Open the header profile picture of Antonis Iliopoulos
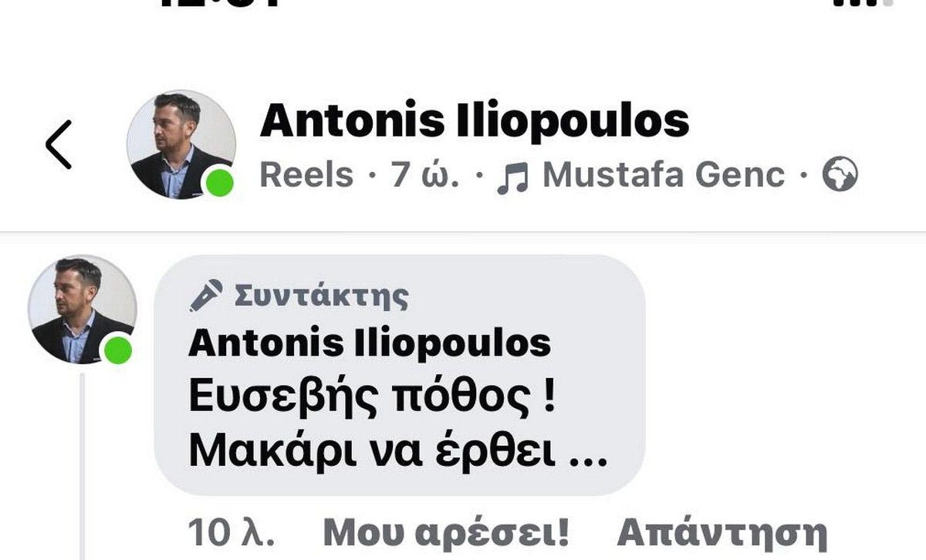Screen dimensions: 926x560 pyautogui.click(x=181, y=144)
